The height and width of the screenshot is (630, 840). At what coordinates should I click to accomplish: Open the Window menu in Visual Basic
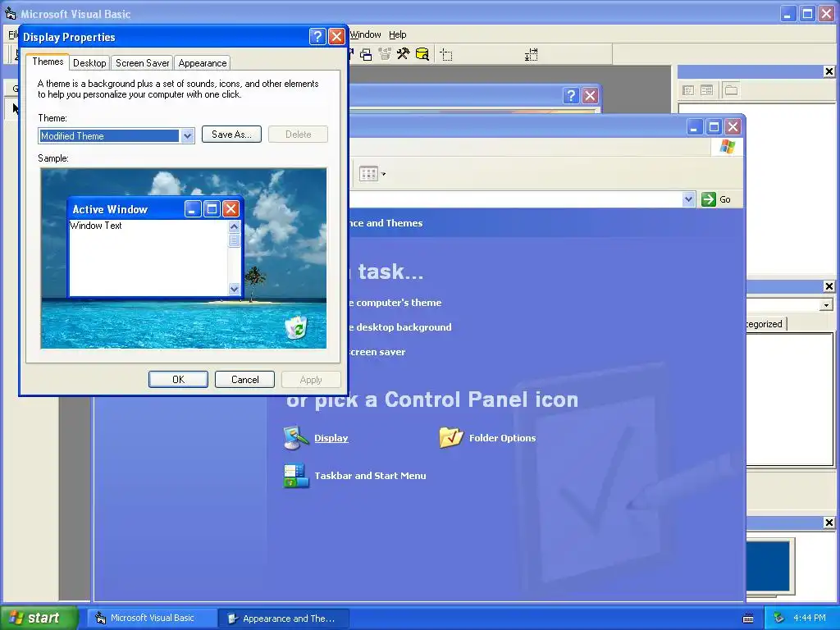(x=365, y=34)
